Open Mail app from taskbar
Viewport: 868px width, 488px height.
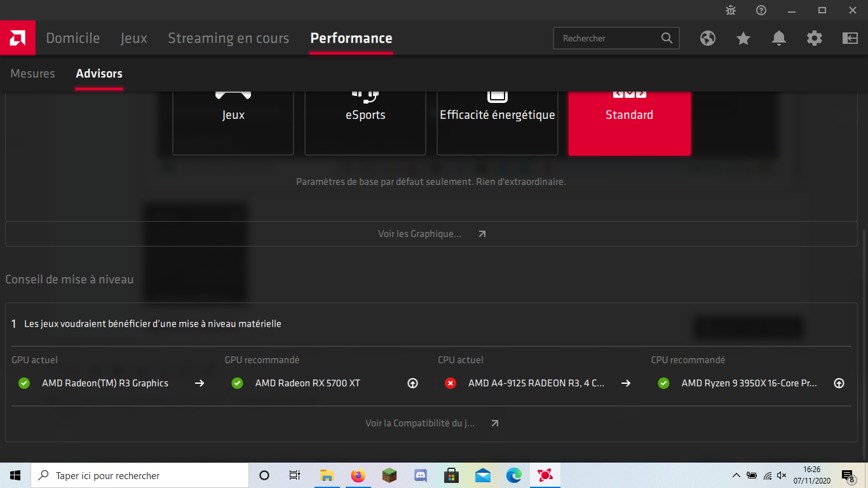(482, 475)
